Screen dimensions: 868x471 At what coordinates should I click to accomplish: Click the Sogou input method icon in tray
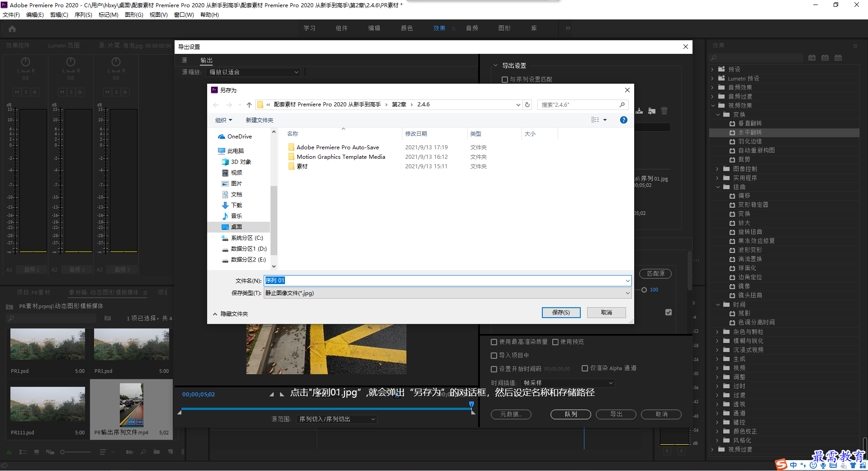point(781,465)
